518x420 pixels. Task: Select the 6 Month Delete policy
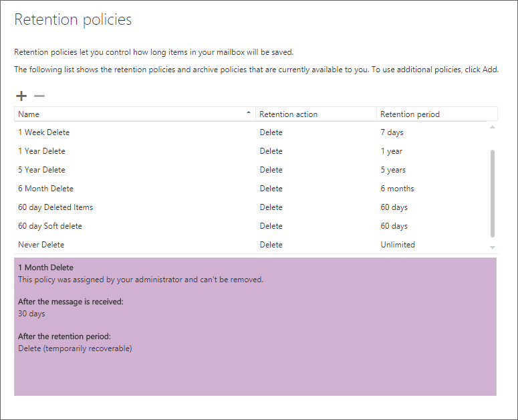(45, 189)
